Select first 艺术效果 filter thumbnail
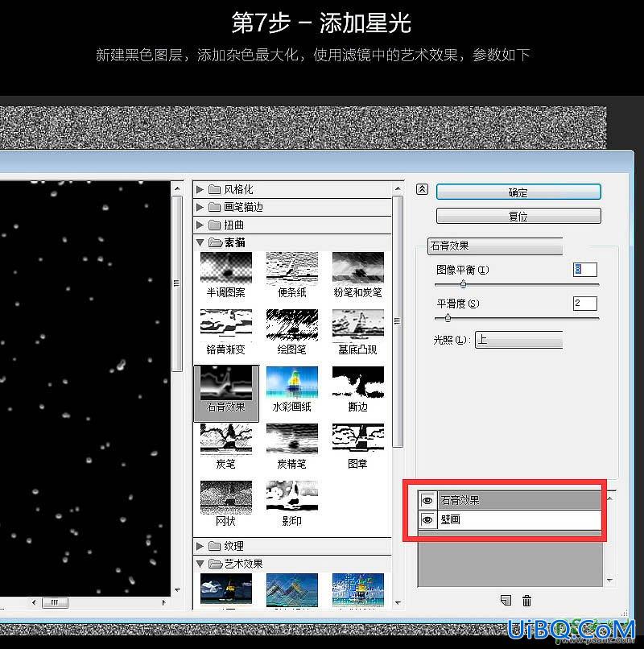Image resolution: width=644 pixels, height=649 pixels. click(226, 590)
